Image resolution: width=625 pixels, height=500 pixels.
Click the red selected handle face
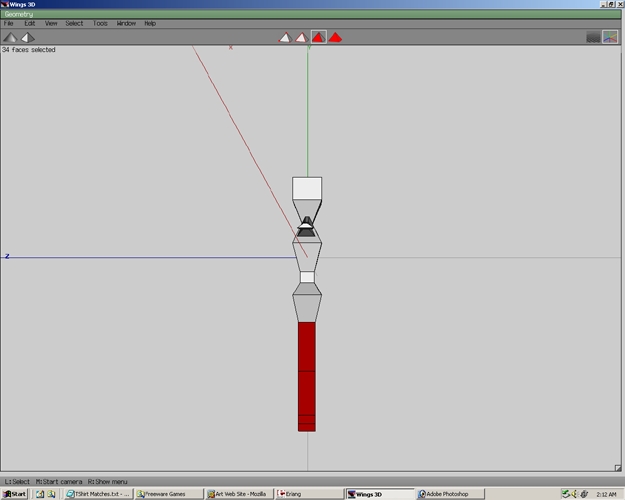pos(307,376)
